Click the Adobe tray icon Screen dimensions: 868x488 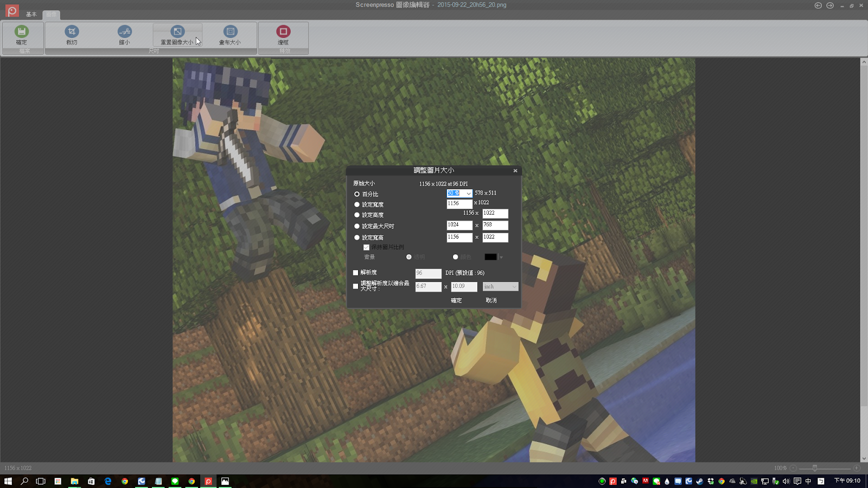[x=646, y=481]
